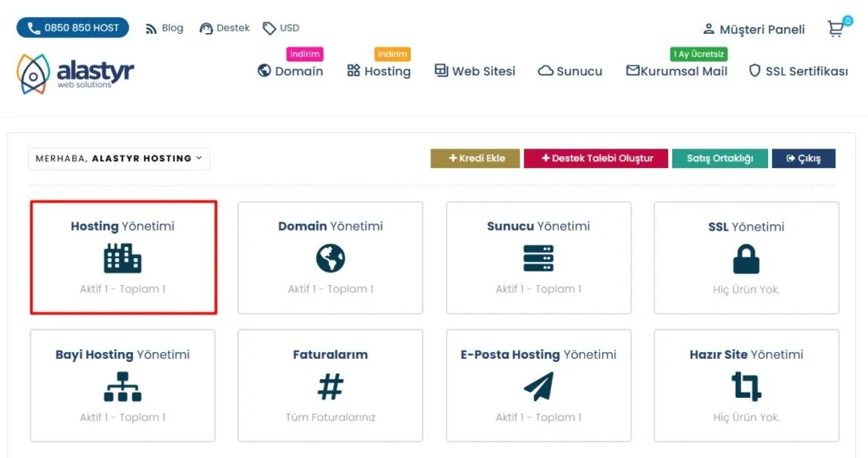Image resolution: width=868 pixels, height=458 pixels.
Task: Click the SSL Yönetimi padlock icon
Action: point(746,258)
